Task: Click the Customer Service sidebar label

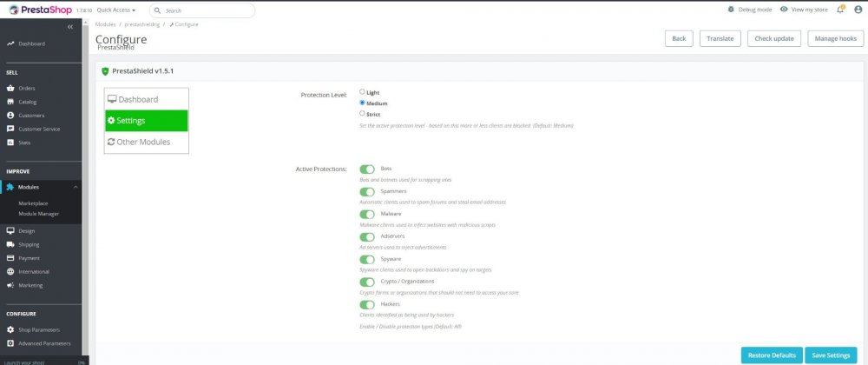Action: click(x=39, y=129)
